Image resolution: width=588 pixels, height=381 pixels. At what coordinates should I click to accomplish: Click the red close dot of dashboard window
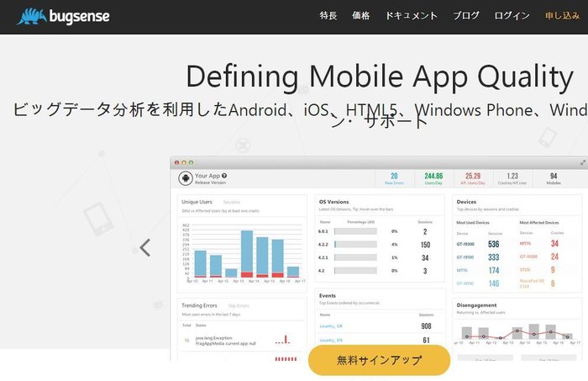[176, 161]
